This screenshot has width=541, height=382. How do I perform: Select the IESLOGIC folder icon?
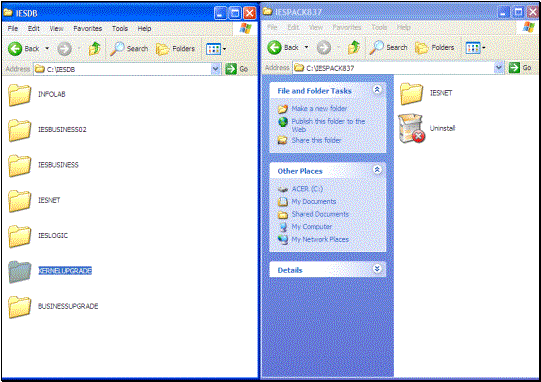click(x=19, y=236)
